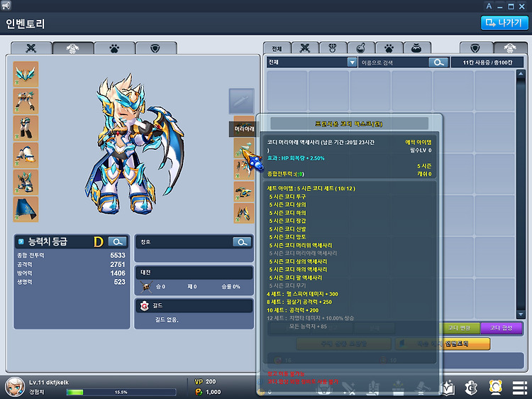Select the equipped costume gloves slot
This screenshot has width=532, height=399.
[x=26, y=155]
